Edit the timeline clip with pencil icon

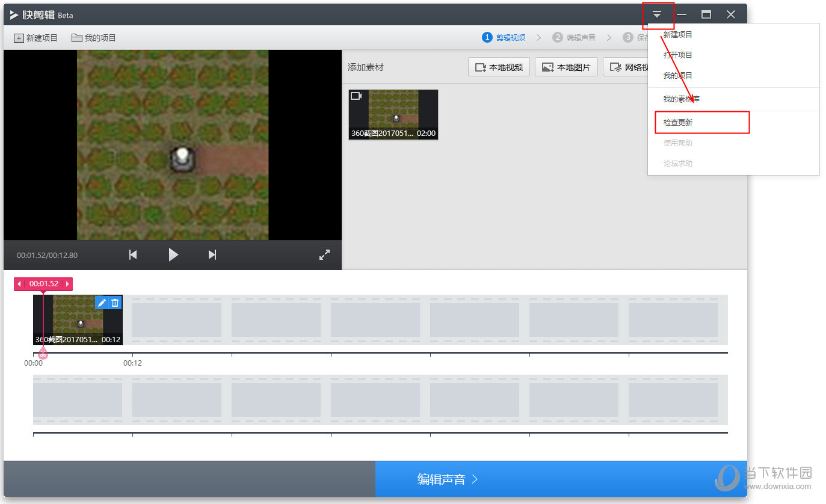pyautogui.click(x=102, y=303)
